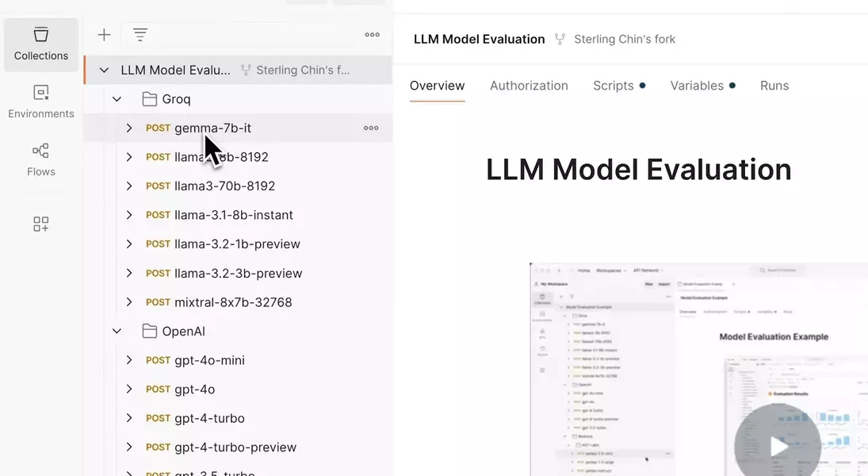Viewport: 868px width, 476px height.
Task: Expand the gemma-7b-it request chevron
Action: 129,128
